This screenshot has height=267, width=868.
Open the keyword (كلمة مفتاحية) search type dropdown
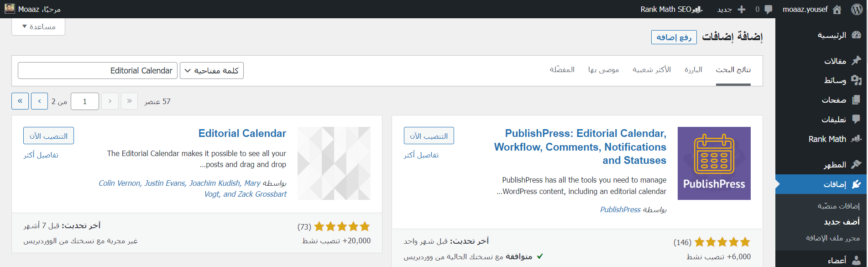pos(212,71)
